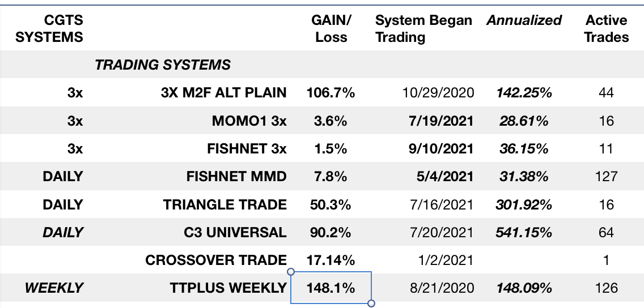644x308 pixels.
Task: Select the FISHNET 3x cell
Action: pos(247,148)
